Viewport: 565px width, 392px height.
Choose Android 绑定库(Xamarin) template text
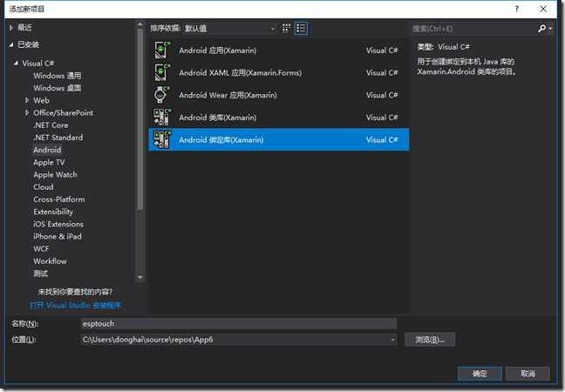point(221,139)
